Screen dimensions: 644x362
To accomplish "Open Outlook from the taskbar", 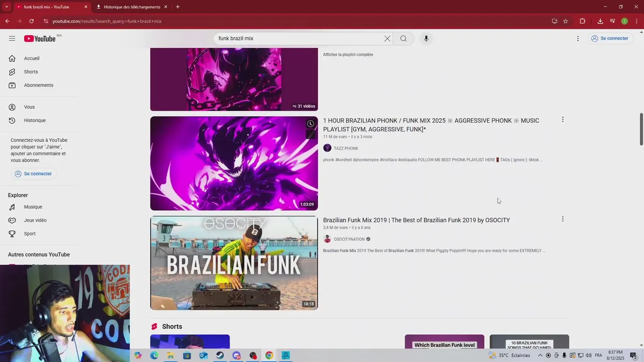I will tap(203, 355).
